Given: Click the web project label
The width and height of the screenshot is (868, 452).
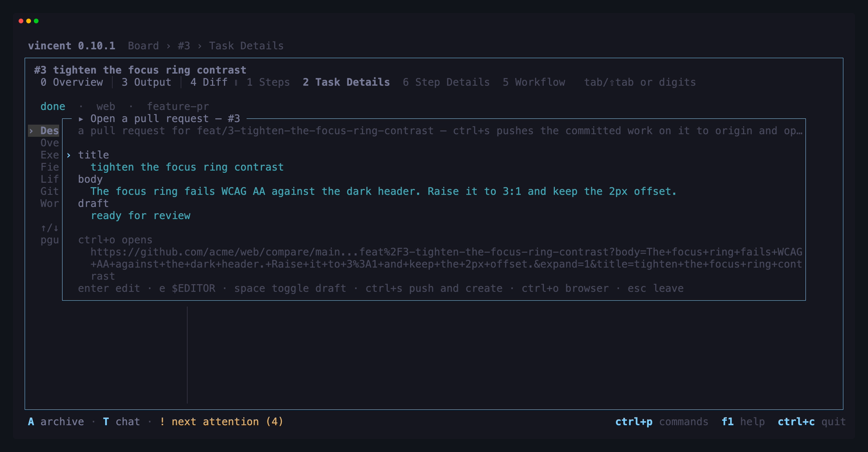Looking at the screenshot, I should click(106, 107).
